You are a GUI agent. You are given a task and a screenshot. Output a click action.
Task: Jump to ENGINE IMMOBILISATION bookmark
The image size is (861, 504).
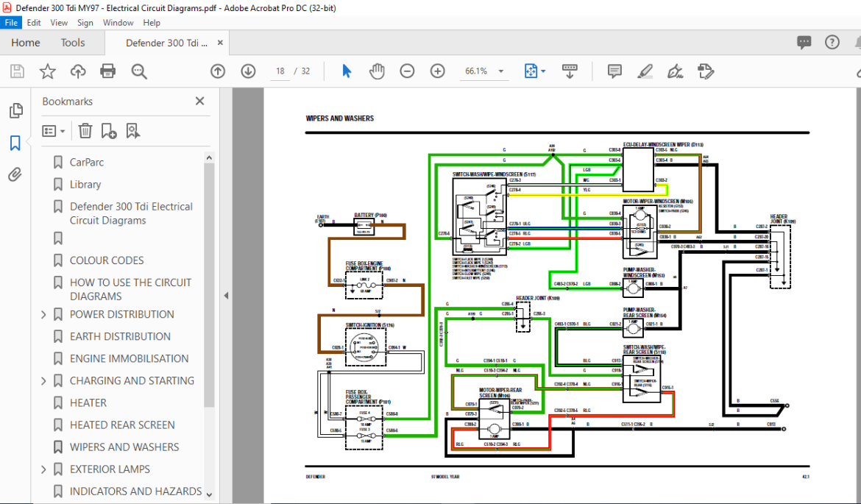click(x=129, y=358)
